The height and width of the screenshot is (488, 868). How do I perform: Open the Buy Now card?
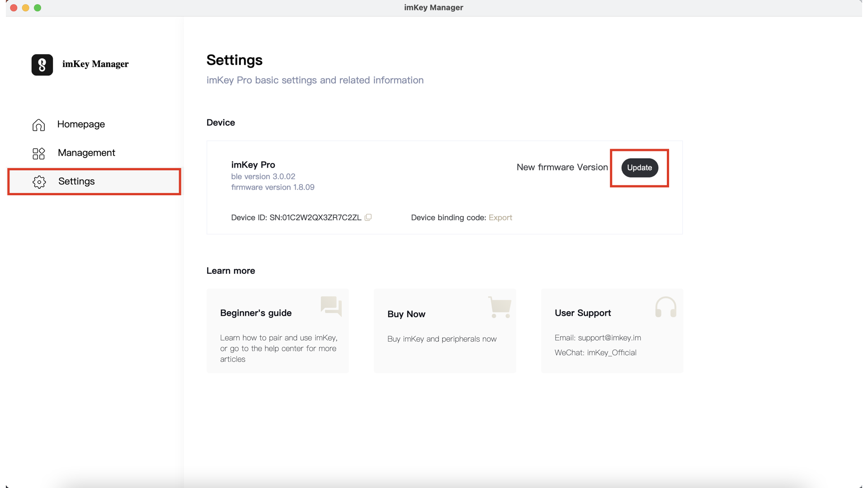pos(445,331)
